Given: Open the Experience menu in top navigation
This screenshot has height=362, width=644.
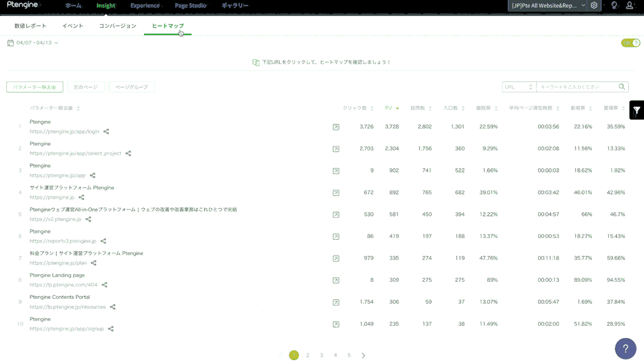Looking at the screenshot, I should (x=145, y=6).
